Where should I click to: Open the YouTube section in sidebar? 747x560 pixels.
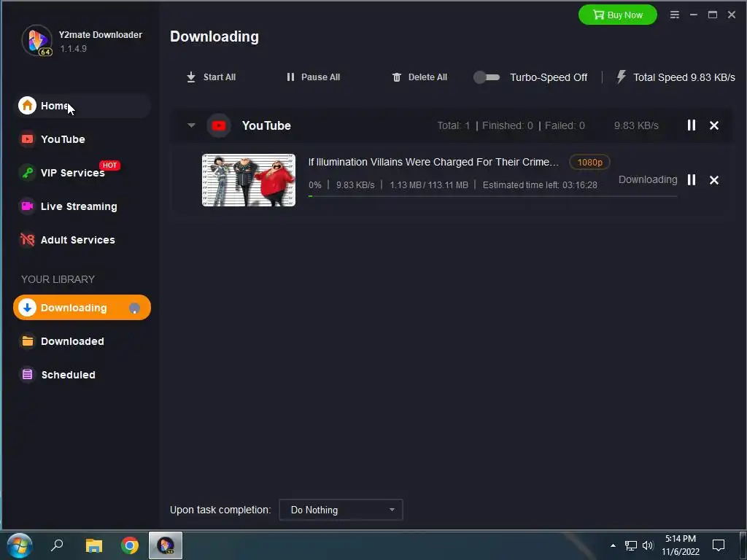[82, 139]
